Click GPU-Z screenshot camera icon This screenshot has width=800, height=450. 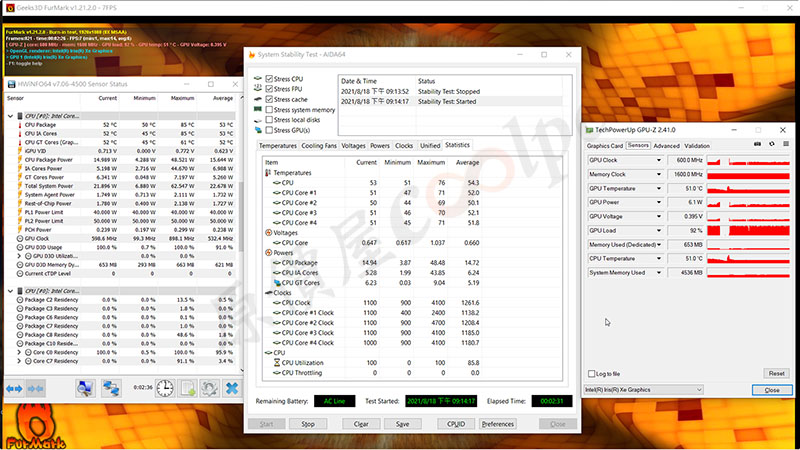coord(758,144)
